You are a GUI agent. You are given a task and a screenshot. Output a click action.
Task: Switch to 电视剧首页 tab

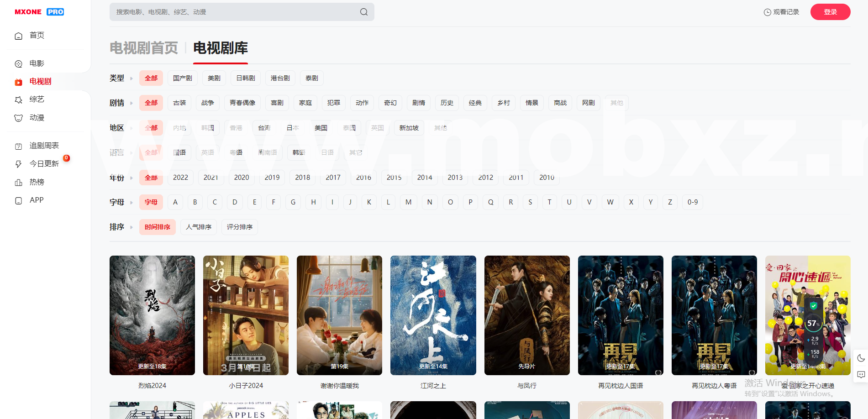144,48
